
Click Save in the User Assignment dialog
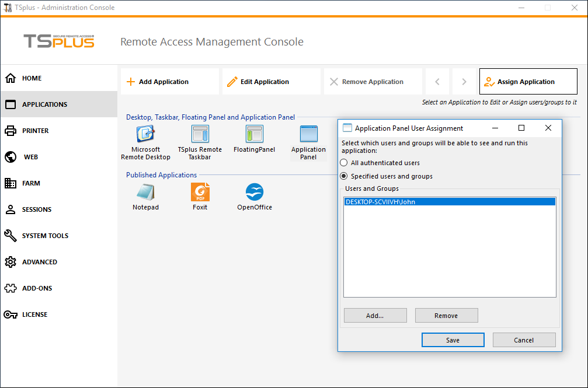pyautogui.click(x=453, y=340)
